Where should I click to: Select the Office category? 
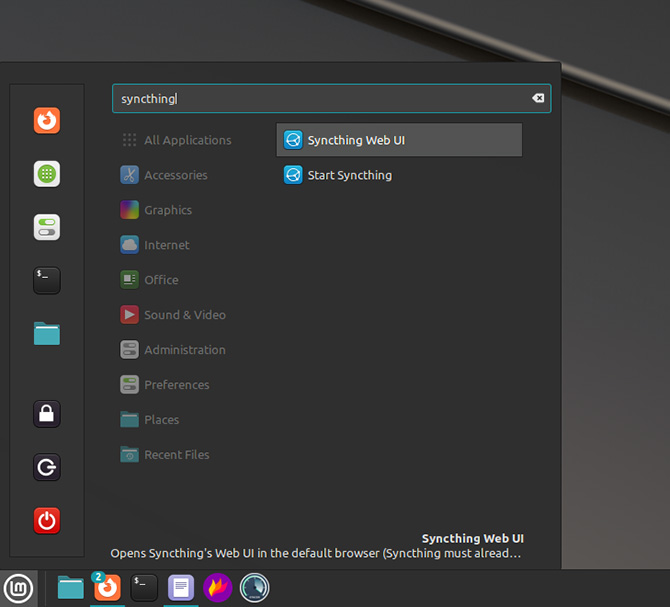point(150,280)
